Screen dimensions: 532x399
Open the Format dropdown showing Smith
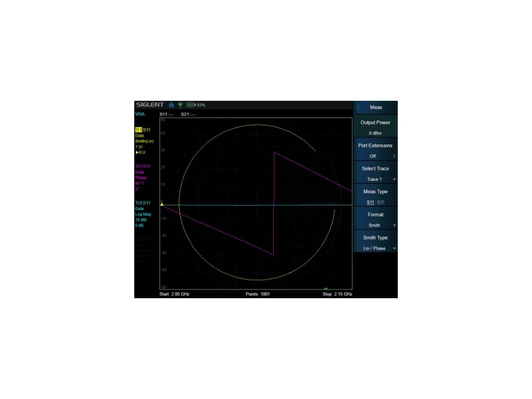coord(375,225)
